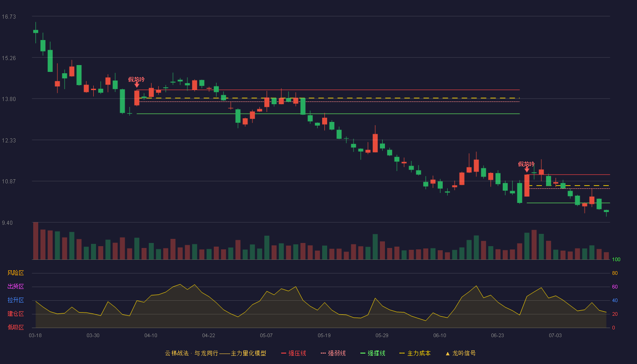Click the 假龙吟 signal marker after 06-23
The height and width of the screenshot is (364, 637).
pos(526,167)
